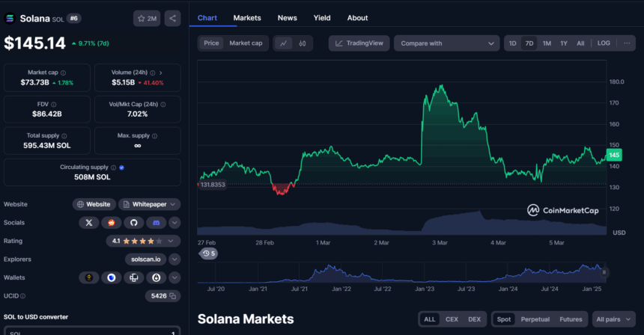Show Vol/Mkt Cap (24h) info icon
644x335 pixels.
click(x=163, y=105)
